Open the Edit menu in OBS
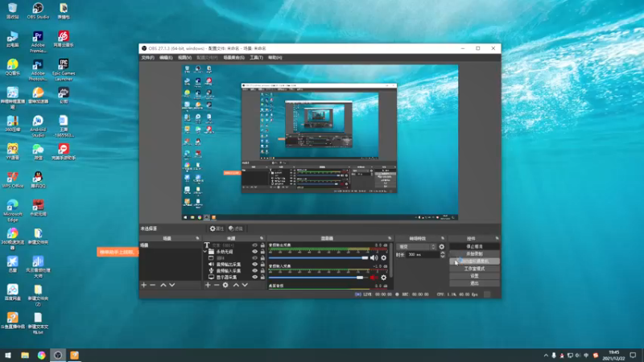This screenshot has width=644, height=362. click(166, 58)
